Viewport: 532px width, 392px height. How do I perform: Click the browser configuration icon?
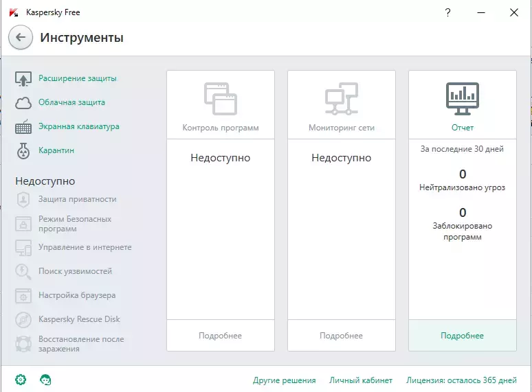[x=23, y=296]
